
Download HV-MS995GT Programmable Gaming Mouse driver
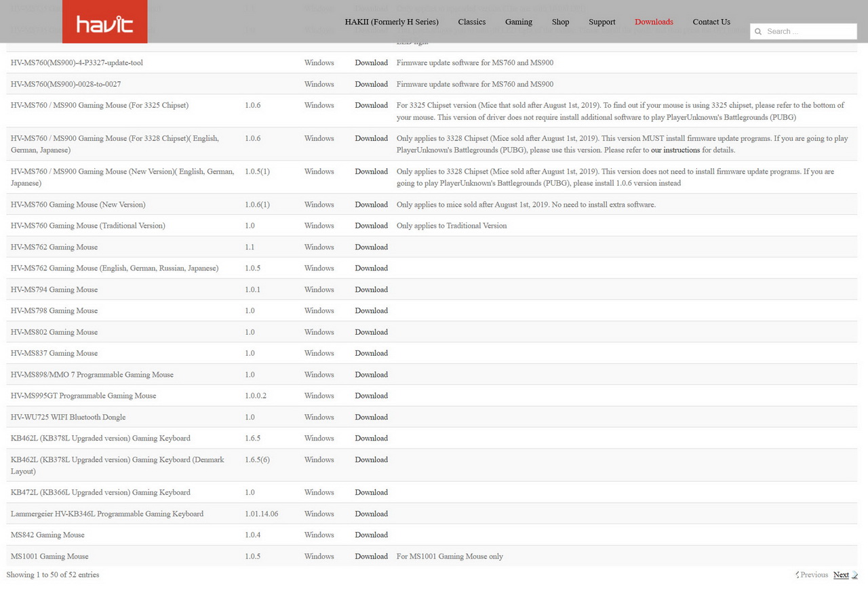tap(371, 396)
